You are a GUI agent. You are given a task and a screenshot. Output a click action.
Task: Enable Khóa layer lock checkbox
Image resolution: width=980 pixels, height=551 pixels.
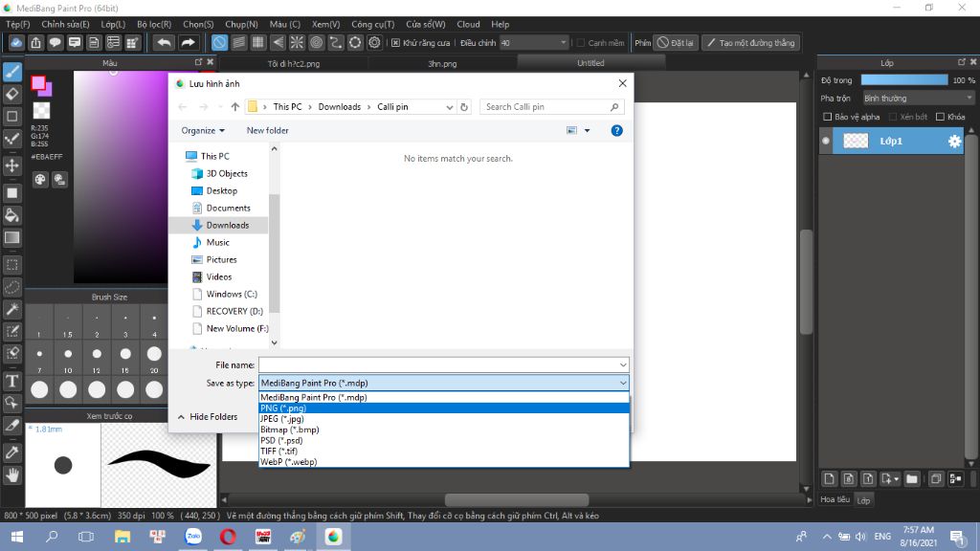[940, 117]
